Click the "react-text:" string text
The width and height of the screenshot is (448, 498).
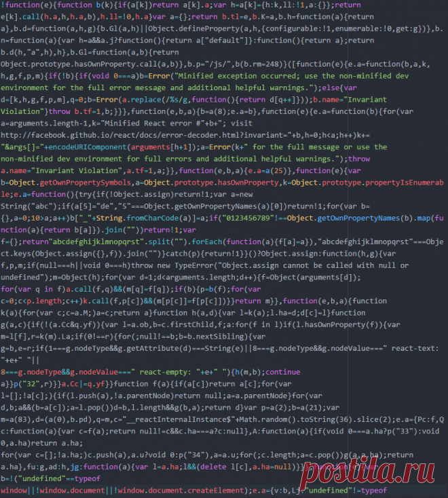[415, 349]
